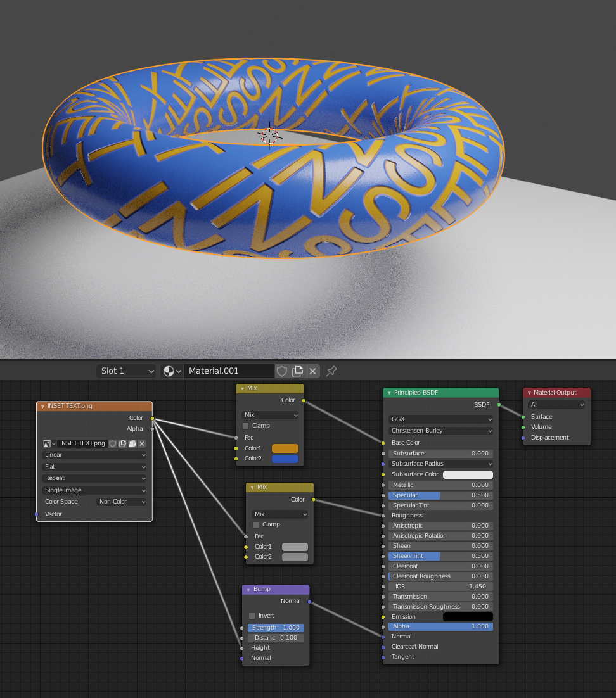Viewport: 616px width, 698px height.
Task: Click the IOR value field showing 1.450
Action: [441, 587]
